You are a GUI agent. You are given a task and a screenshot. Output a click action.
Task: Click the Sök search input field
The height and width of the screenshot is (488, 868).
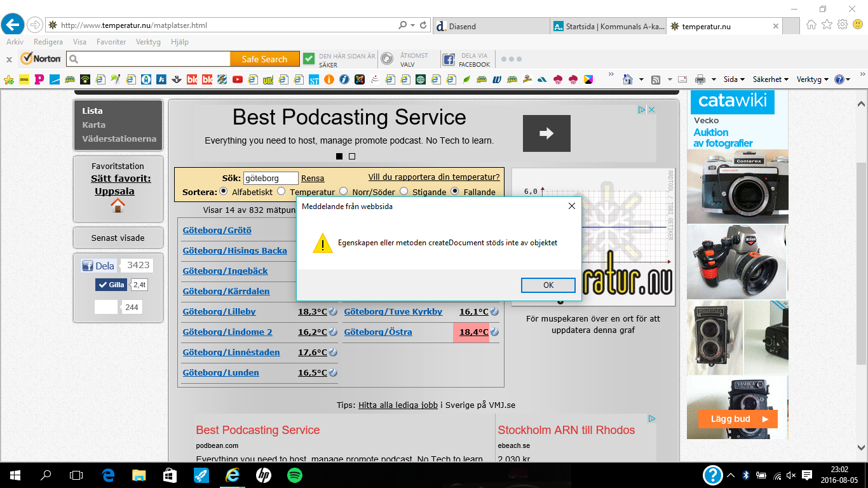(x=271, y=179)
